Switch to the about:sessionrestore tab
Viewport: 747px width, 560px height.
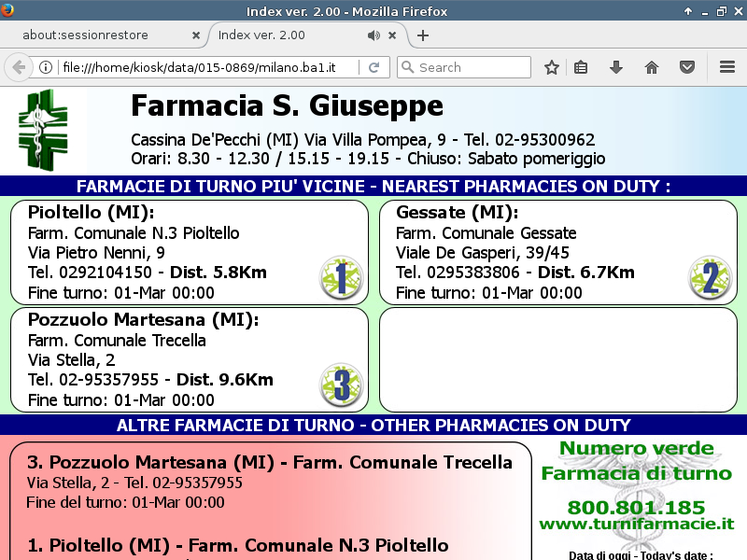(x=98, y=35)
